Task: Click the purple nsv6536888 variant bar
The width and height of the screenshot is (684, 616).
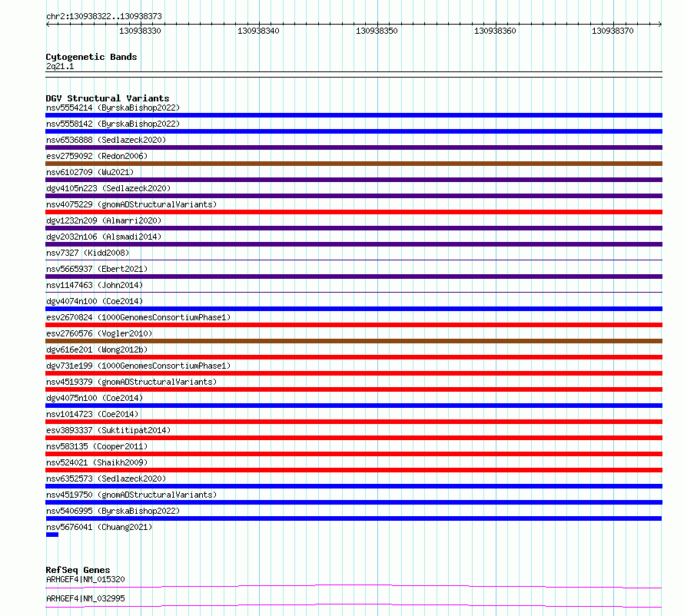Action: [354, 147]
